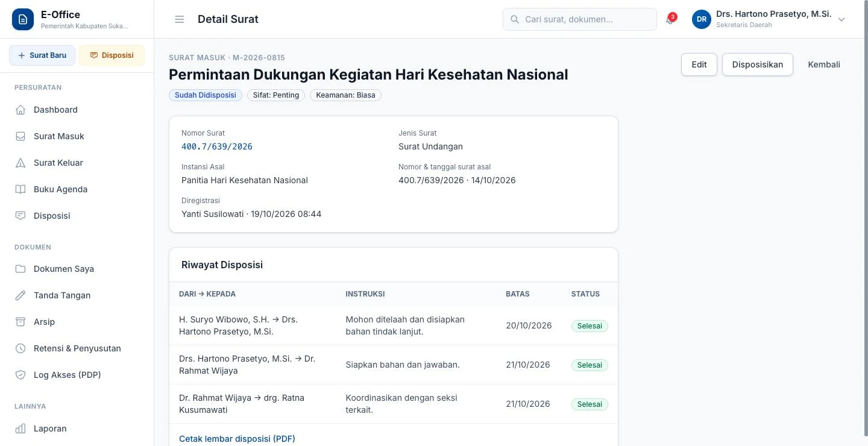The width and height of the screenshot is (868, 446).
Task: Click the Sifat: Penting tag
Action: [276, 95]
